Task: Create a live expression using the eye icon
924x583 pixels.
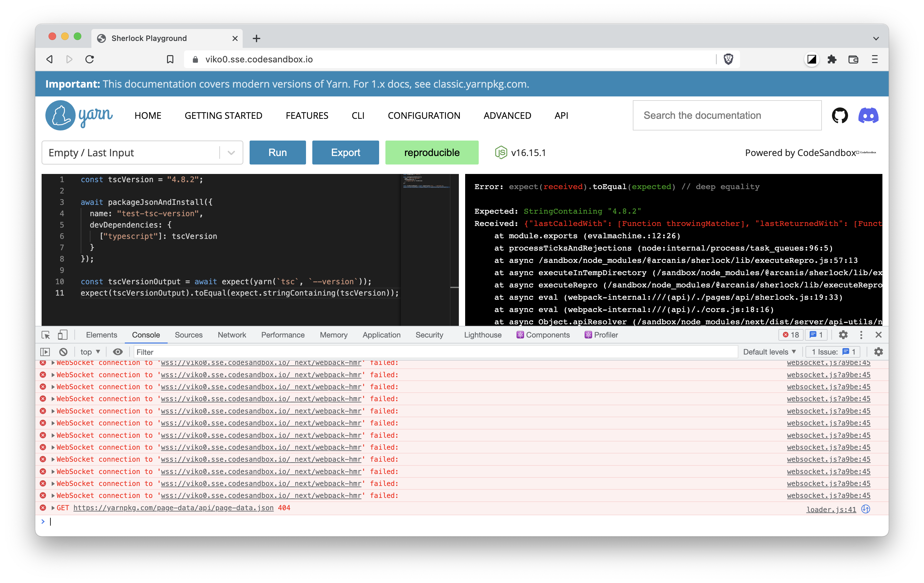Action: click(x=118, y=352)
